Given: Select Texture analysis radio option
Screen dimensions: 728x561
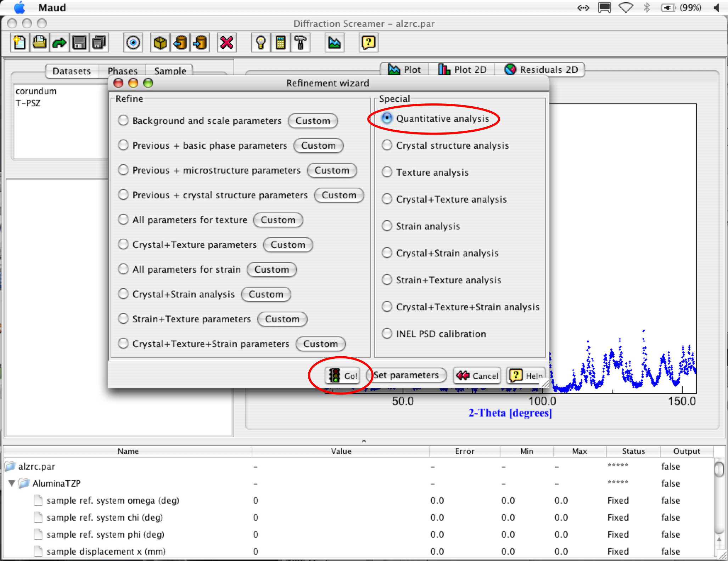Looking at the screenshot, I should tap(387, 172).
